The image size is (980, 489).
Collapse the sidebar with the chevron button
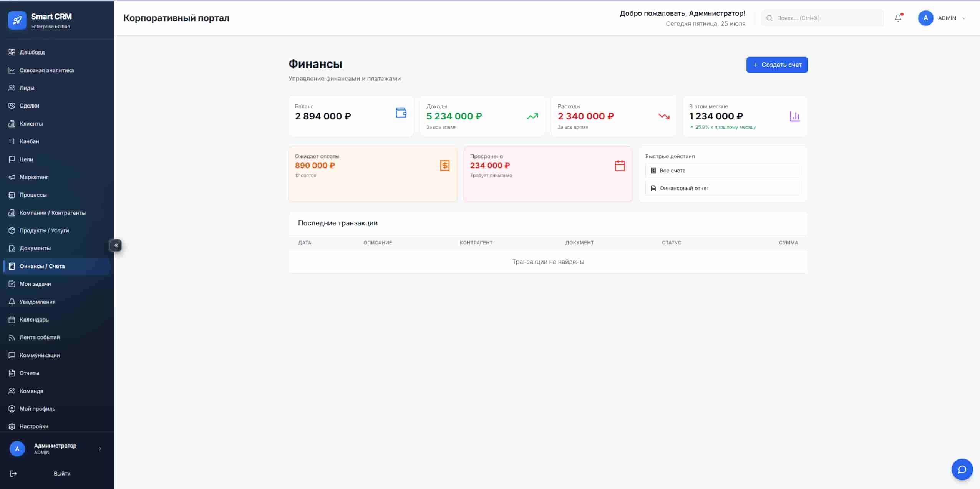[116, 245]
